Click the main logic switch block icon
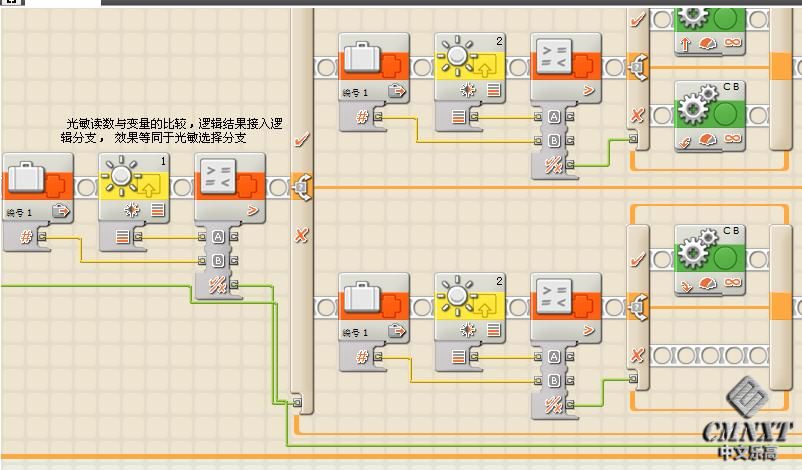Viewport: 802px width, 470px height. 301,187
